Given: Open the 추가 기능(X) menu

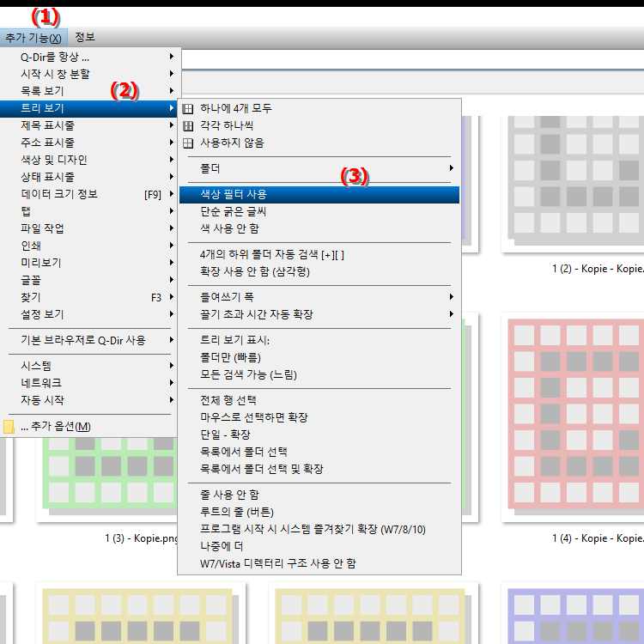Looking at the screenshot, I should pos(33,38).
